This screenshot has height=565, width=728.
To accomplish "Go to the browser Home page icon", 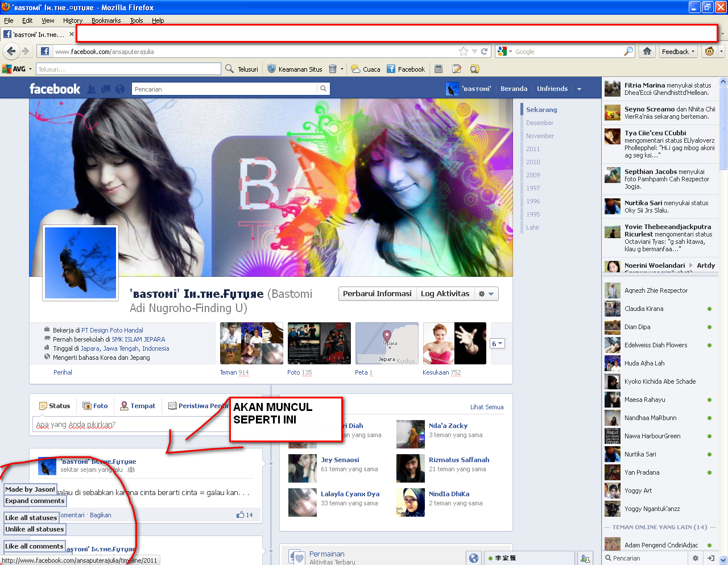I will click(x=647, y=51).
